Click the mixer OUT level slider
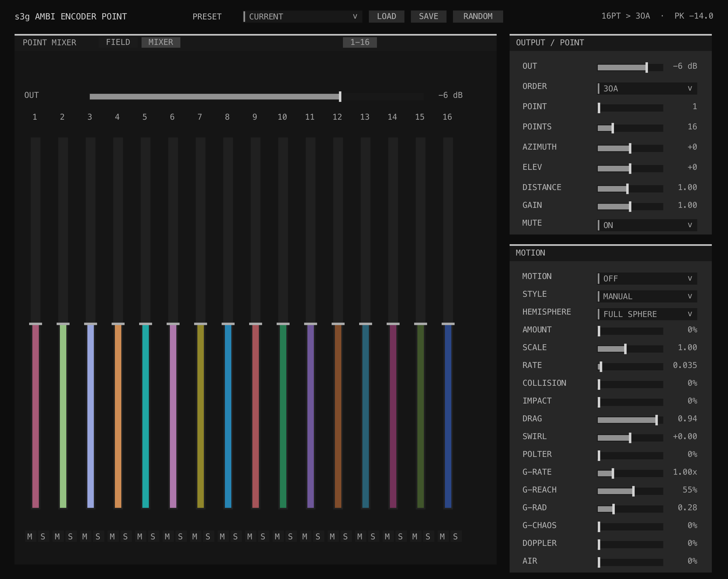 pyautogui.click(x=257, y=96)
